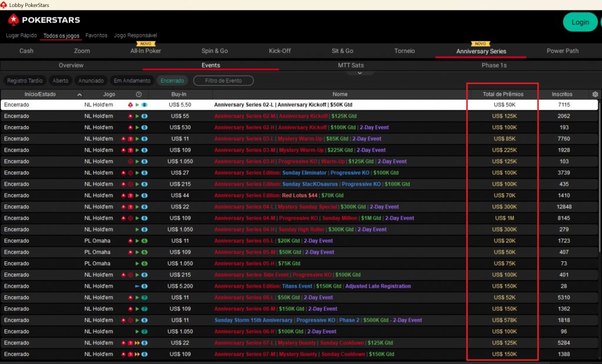Sort by the Nome column header
This screenshot has height=364, width=602.
point(340,95)
